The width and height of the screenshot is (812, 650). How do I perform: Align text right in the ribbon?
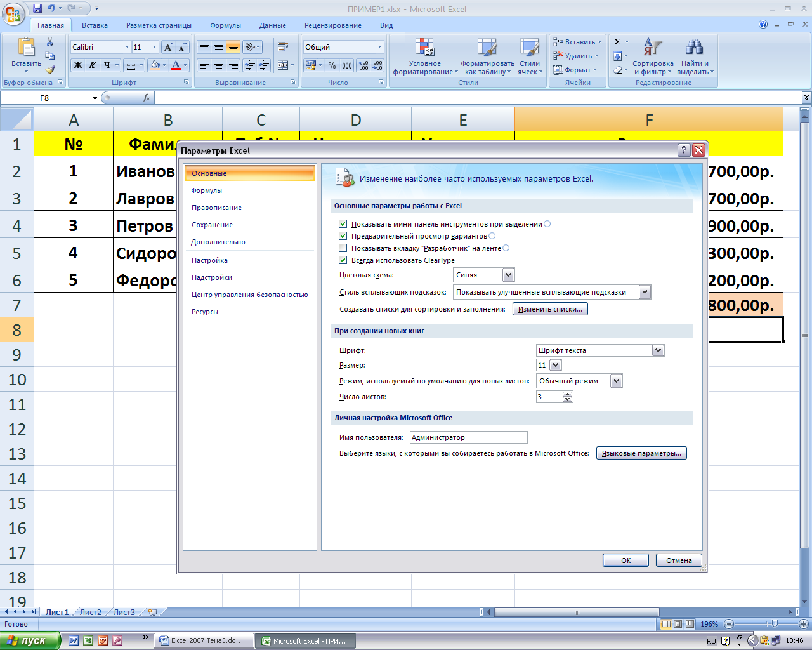(x=233, y=65)
